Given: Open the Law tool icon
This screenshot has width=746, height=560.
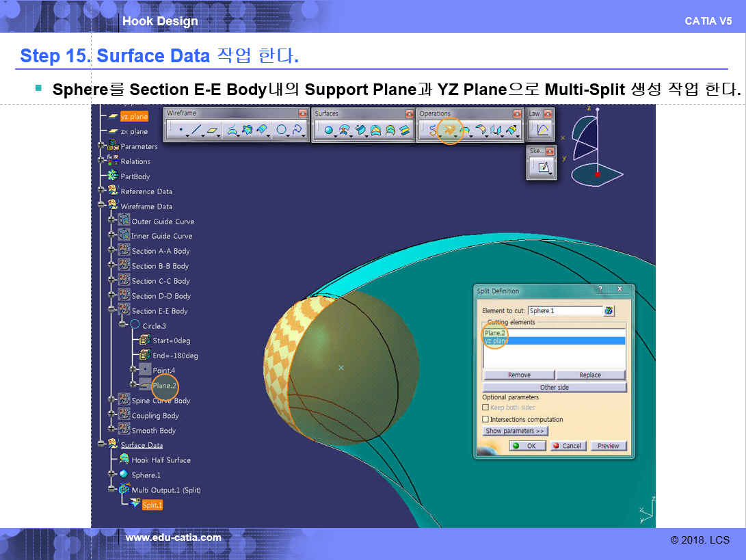Looking at the screenshot, I should 543,129.
